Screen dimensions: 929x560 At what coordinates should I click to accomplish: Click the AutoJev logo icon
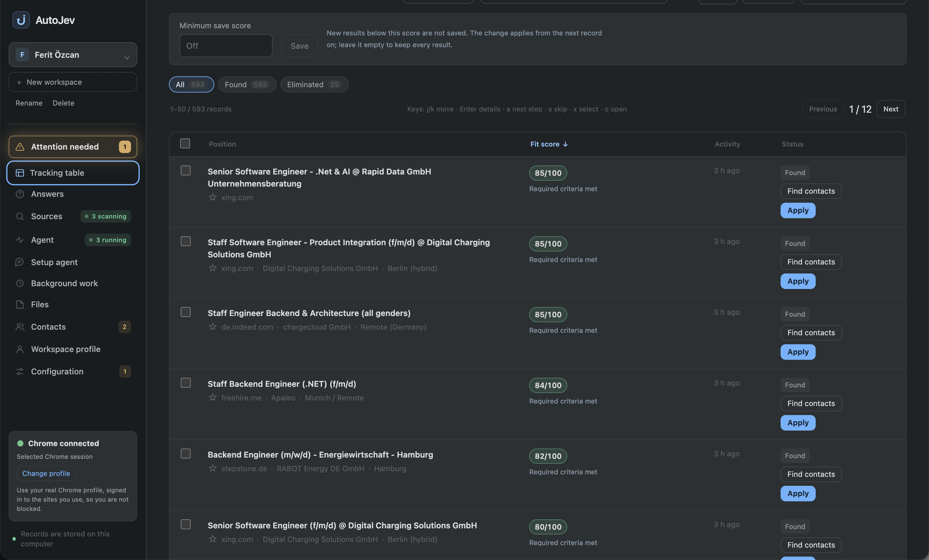tap(21, 20)
